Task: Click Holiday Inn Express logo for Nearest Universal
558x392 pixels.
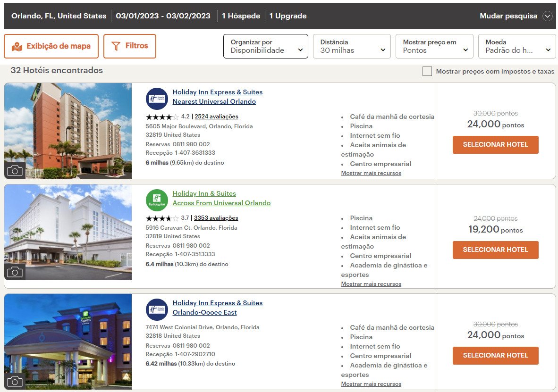Action: coord(157,99)
